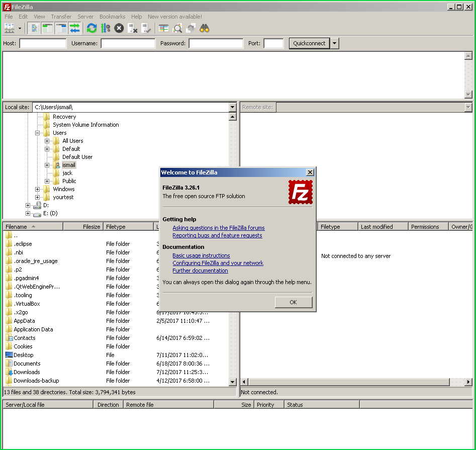Select System Volume Information folder
476x450 pixels.
85,125
